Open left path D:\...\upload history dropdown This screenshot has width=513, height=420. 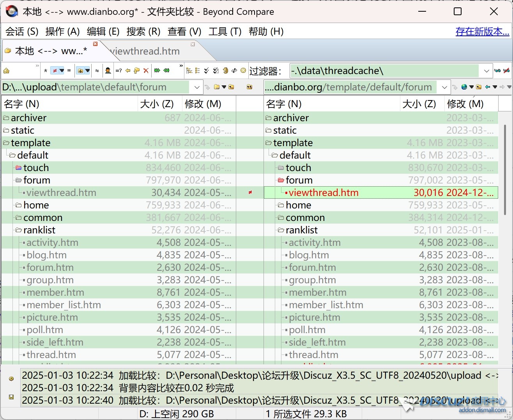196,87
